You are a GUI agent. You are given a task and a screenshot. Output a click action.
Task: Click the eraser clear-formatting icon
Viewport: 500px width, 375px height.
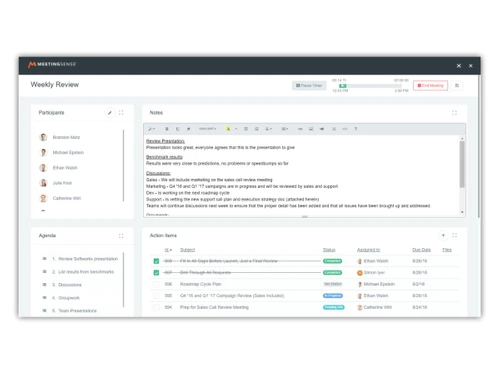click(188, 129)
